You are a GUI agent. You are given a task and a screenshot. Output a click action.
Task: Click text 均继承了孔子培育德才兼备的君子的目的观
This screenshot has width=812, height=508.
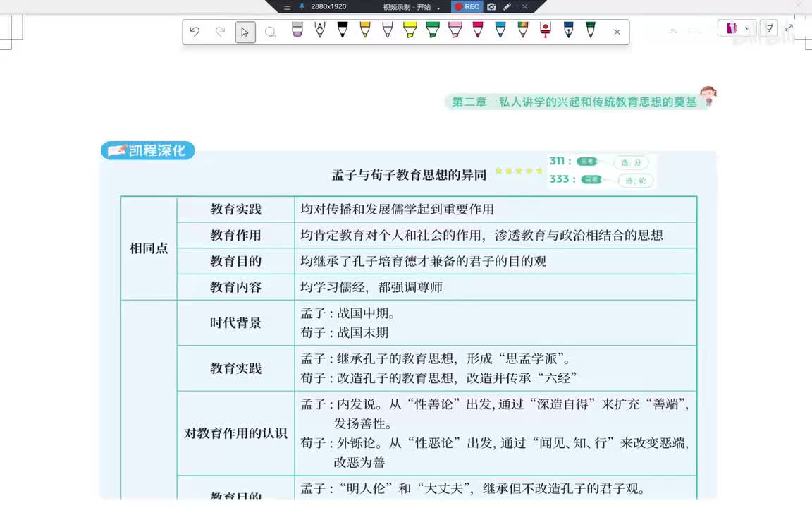pyautogui.click(x=423, y=261)
